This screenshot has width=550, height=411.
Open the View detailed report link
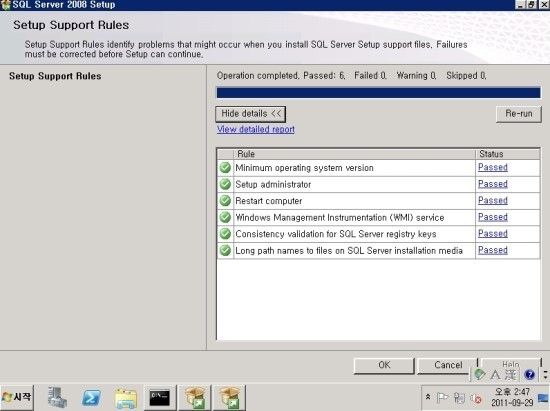pyautogui.click(x=255, y=129)
